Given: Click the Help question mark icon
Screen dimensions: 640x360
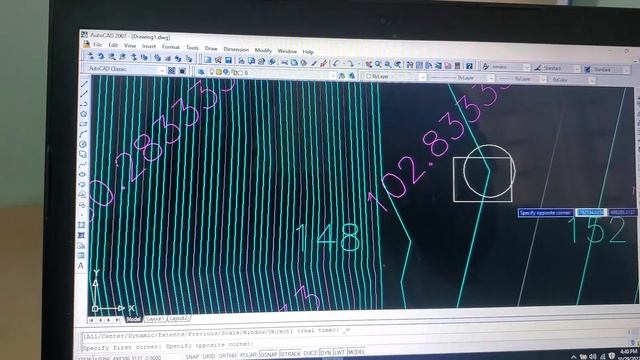Looking at the screenshot, I should (x=469, y=66).
